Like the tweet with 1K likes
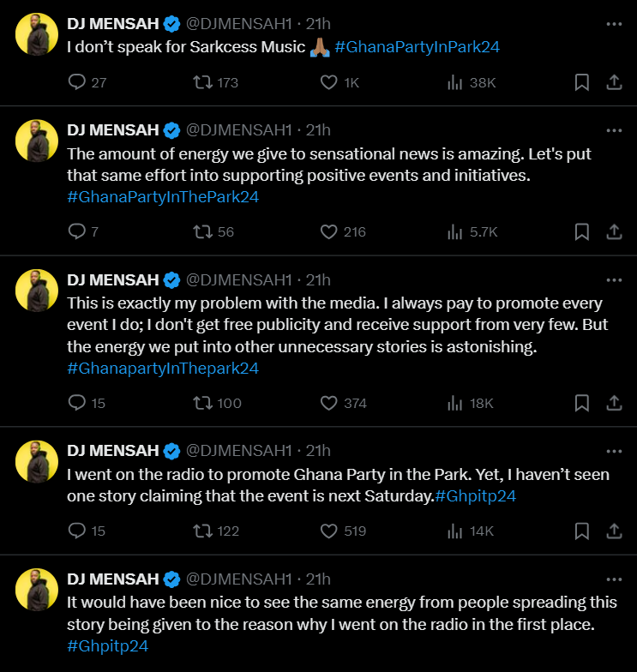637x672 pixels. (x=328, y=82)
